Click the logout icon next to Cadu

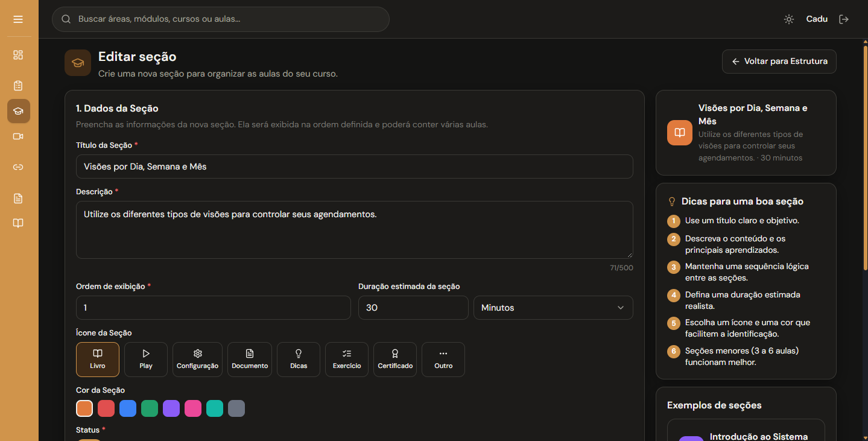point(844,19)
